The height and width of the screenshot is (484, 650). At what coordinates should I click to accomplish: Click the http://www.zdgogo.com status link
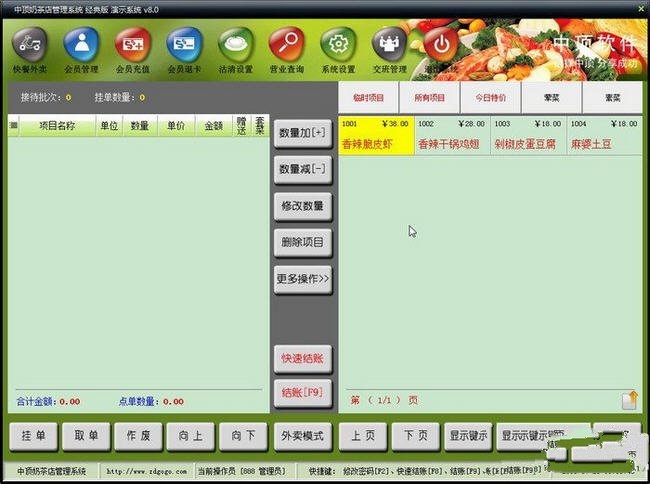(146, 472)
